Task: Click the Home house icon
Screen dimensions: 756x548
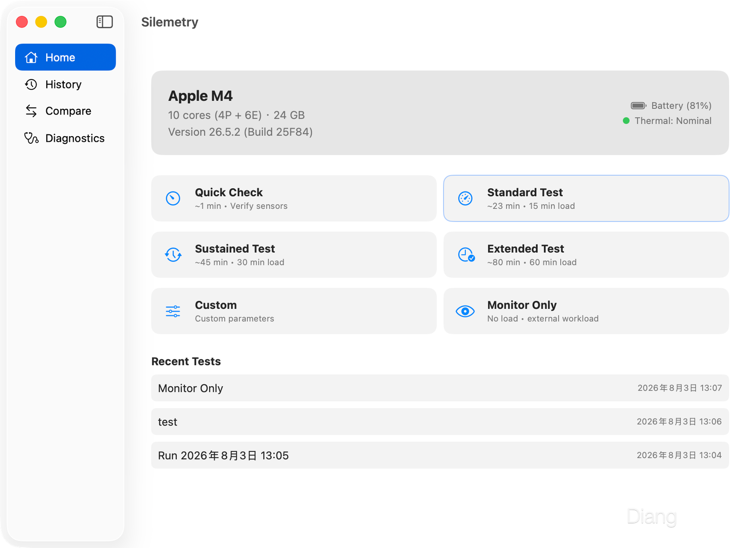Action: tap(31, 57)
